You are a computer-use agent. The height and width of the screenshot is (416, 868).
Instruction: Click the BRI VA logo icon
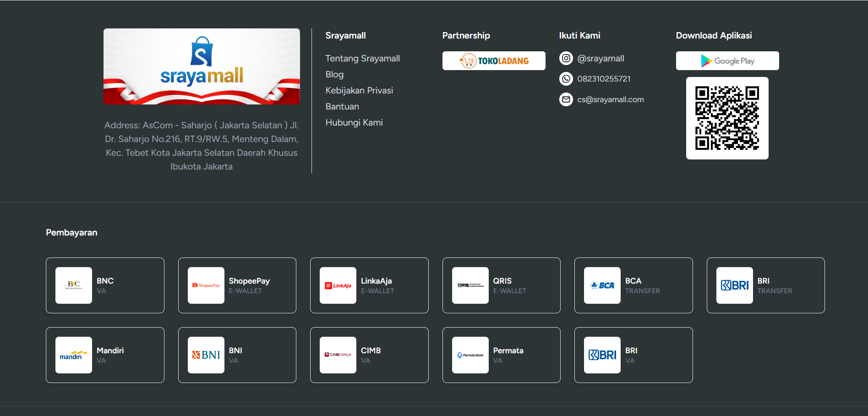pyautogui.click(x=602, y=355)
